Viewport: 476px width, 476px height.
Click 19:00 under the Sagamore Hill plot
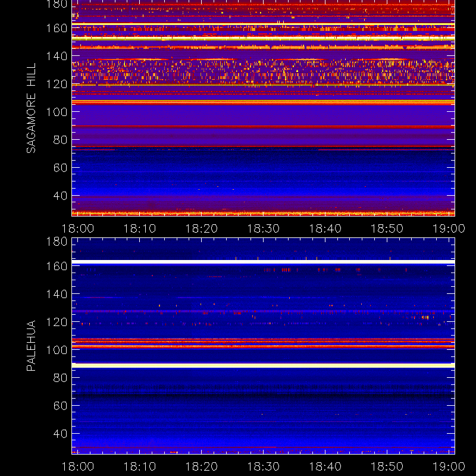(449, 228)
